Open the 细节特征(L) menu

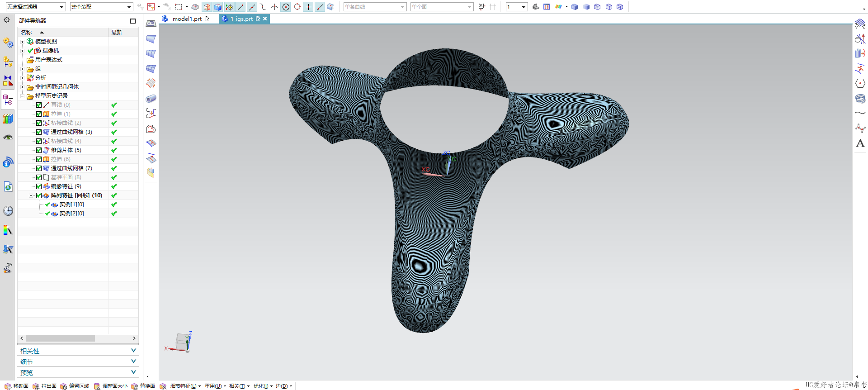[185, 386]
